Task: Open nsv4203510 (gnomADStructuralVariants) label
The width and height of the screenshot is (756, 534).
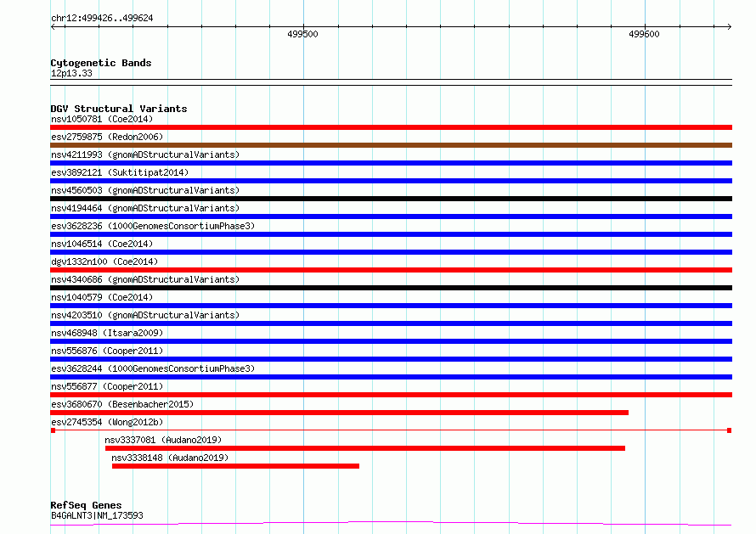Action: [x=145, y=315]
